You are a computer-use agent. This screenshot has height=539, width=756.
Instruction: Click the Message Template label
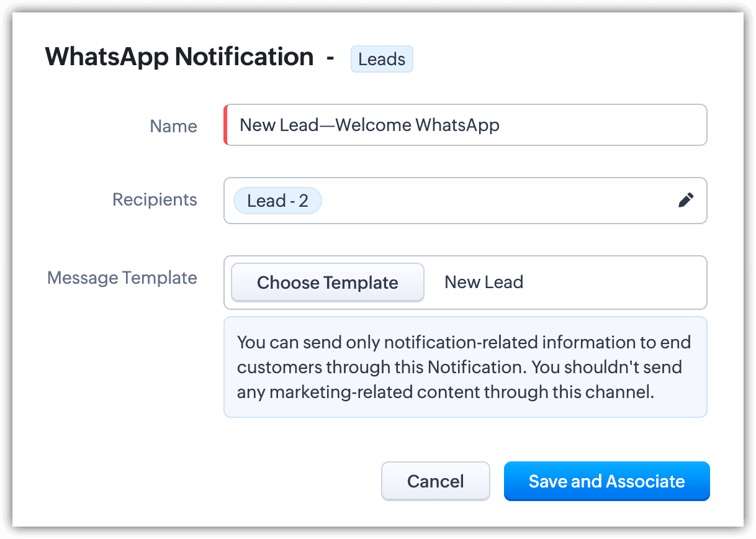pos(122,278)
